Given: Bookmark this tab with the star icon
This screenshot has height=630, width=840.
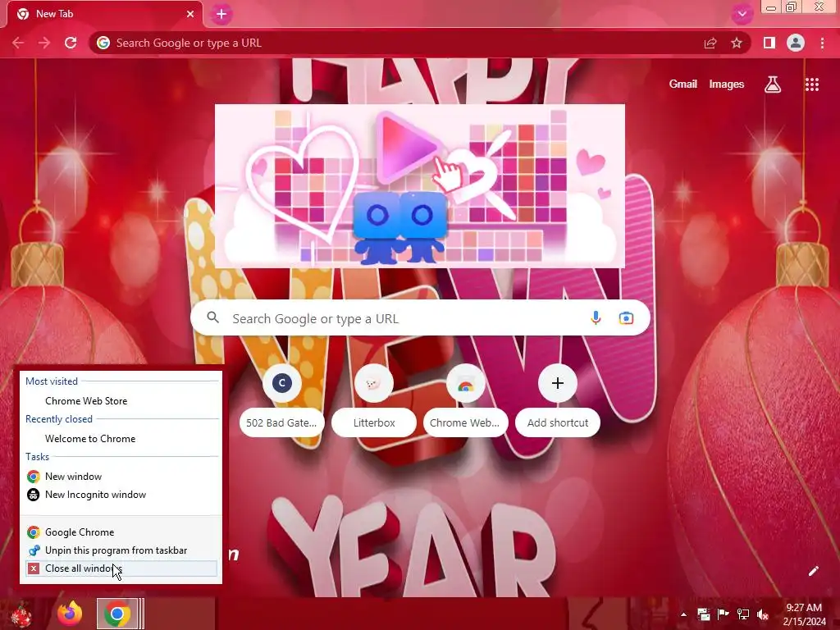Looking at the screenshot, I should [x=737, y=43].
